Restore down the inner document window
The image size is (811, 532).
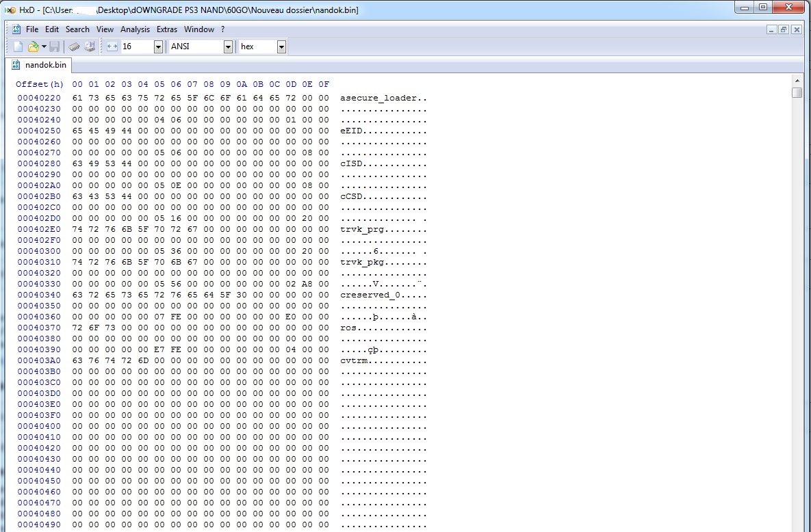(784, 29)
